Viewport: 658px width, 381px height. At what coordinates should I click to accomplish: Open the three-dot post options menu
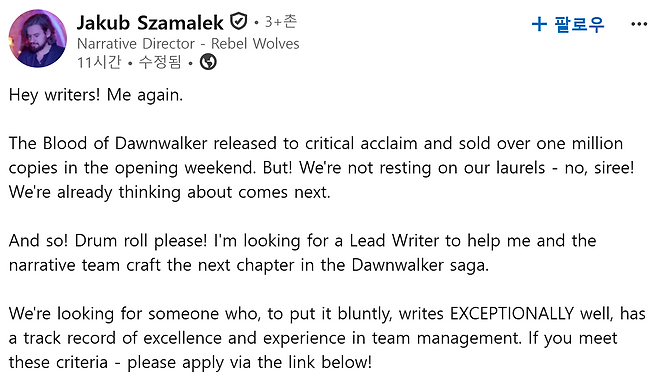click(639, 24)
